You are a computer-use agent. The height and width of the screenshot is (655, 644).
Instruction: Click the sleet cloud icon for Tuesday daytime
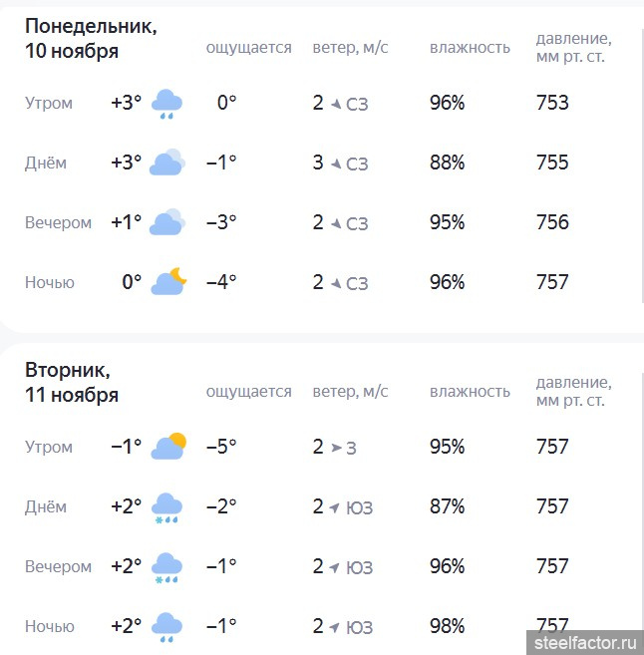click(166, 507)
